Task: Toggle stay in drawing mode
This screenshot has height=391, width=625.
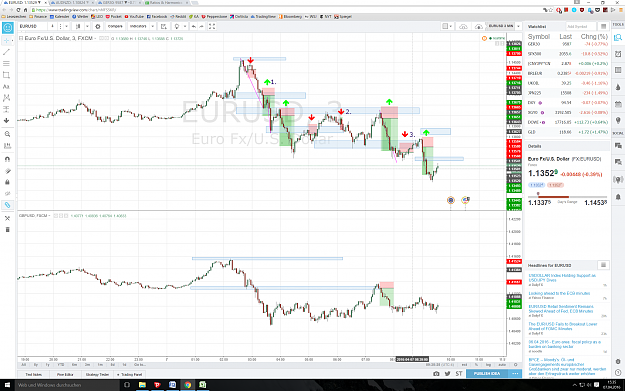Action: [7, 171]
